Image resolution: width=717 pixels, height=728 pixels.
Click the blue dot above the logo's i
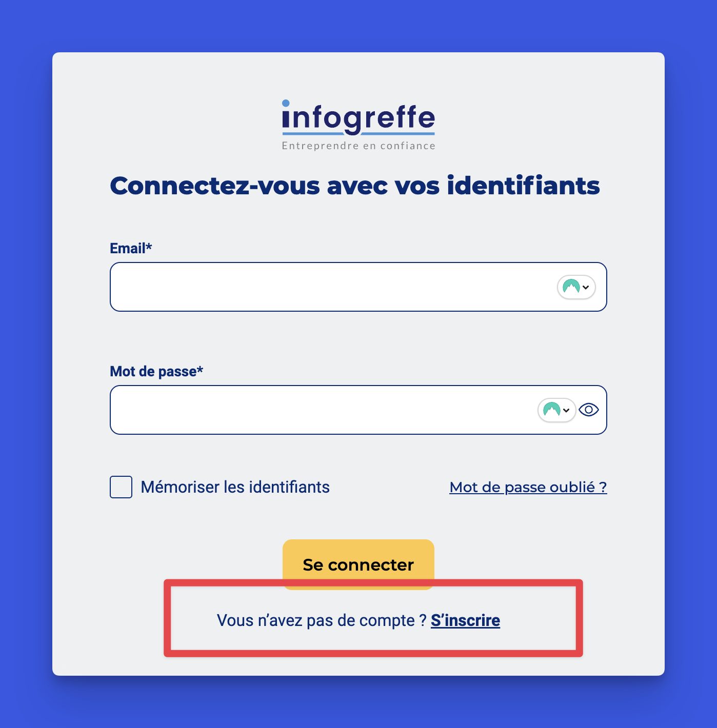(x=286, y=103)
